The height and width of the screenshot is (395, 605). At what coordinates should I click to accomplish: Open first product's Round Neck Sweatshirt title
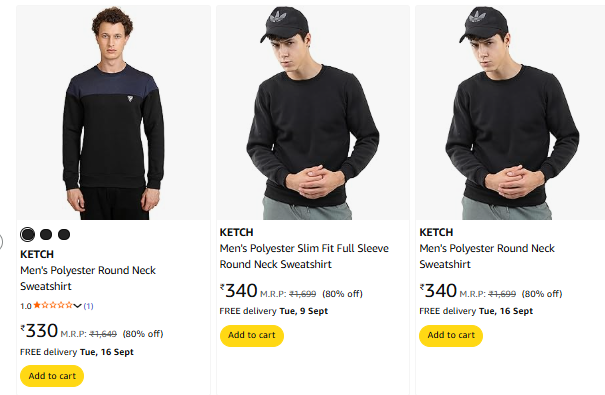pos(88,278)
